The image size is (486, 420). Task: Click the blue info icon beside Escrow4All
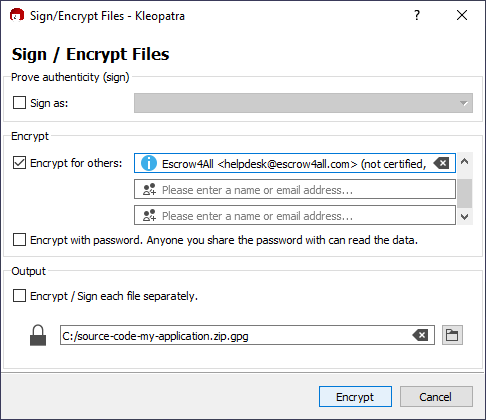tap(149, 163)
